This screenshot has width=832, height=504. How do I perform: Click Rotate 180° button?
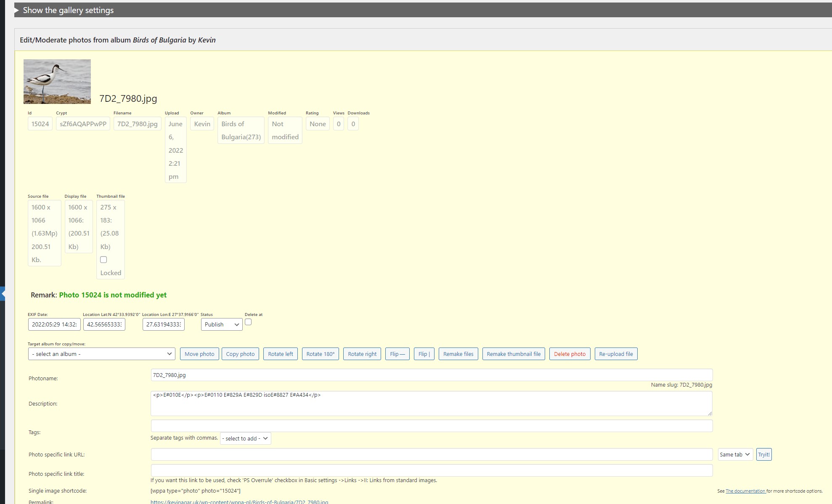321,354
